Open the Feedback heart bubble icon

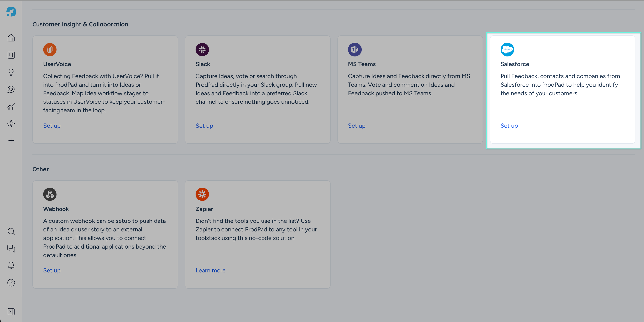(11, 90)
